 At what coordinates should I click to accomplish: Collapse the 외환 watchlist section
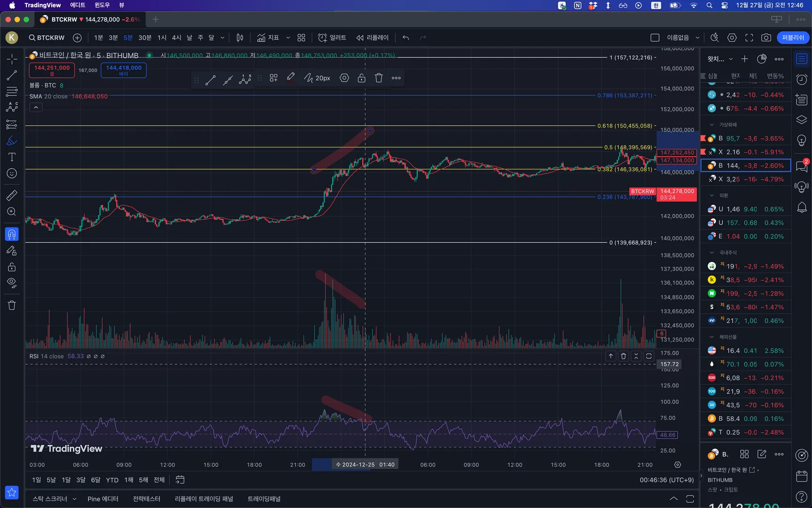click(712, 195)
